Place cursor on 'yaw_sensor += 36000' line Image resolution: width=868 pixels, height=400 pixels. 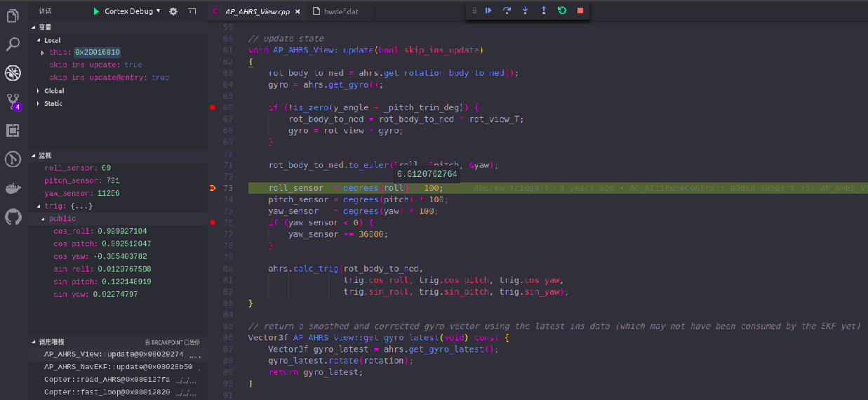(x=338, y=234)
